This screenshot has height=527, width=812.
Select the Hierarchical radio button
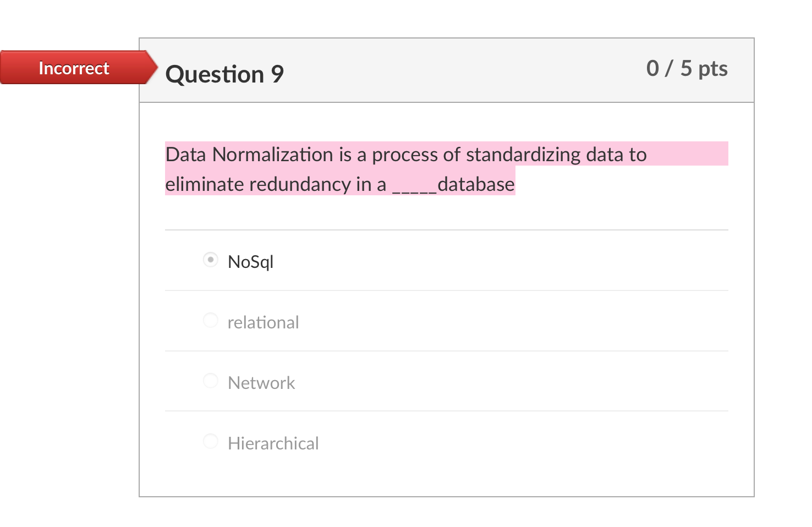tap(211, 441)
